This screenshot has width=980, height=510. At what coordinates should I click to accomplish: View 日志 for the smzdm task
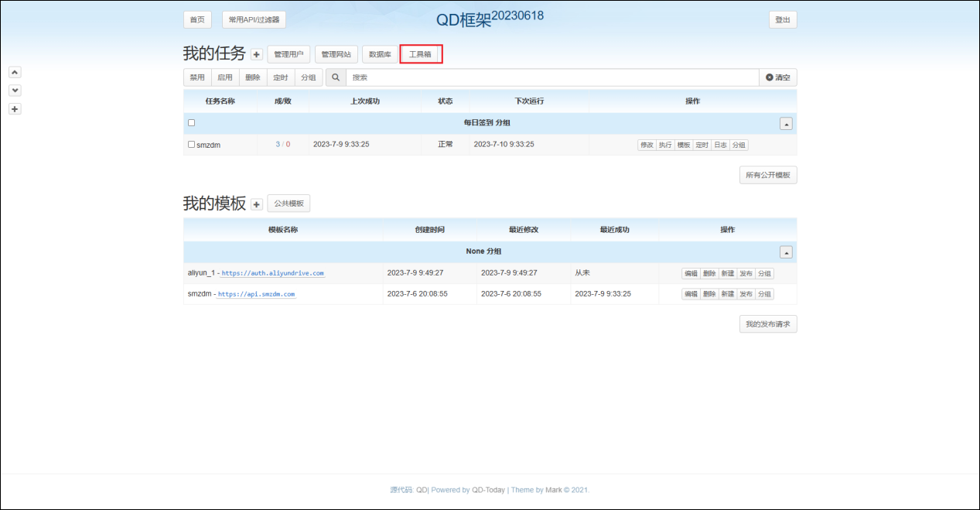(720, 145)
